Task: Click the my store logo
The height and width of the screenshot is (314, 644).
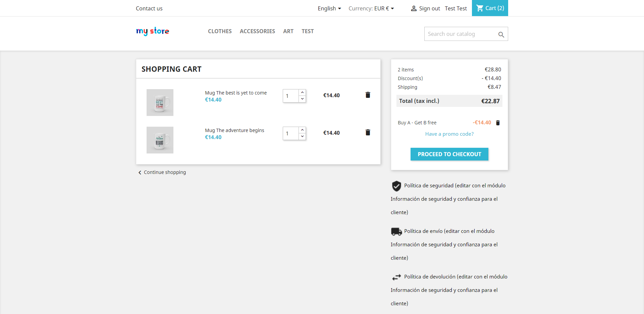Action: [153, 31]
